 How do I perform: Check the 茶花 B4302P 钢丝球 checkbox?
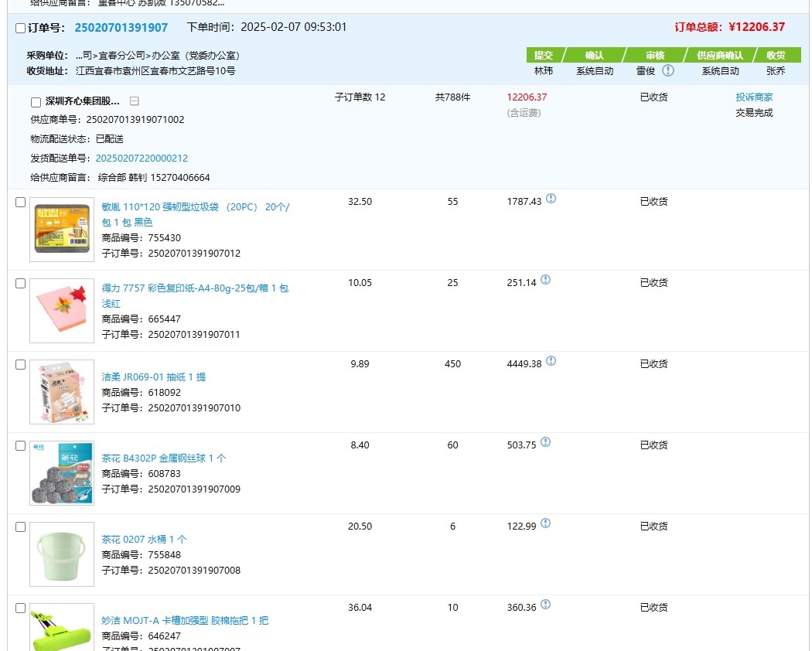pos(21,445)
